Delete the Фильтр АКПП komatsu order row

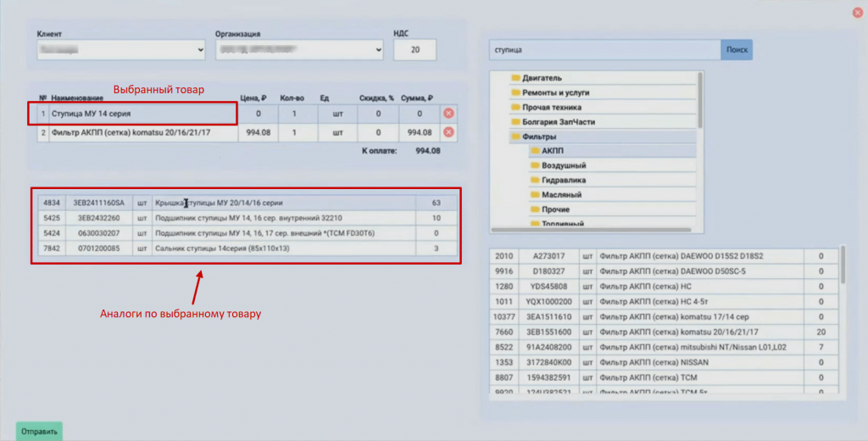pos(448,132)
